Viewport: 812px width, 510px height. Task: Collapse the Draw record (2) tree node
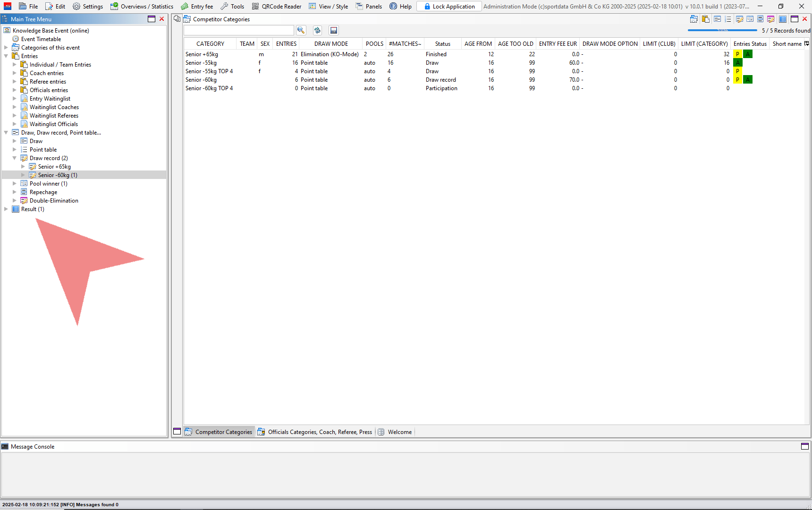15,158
